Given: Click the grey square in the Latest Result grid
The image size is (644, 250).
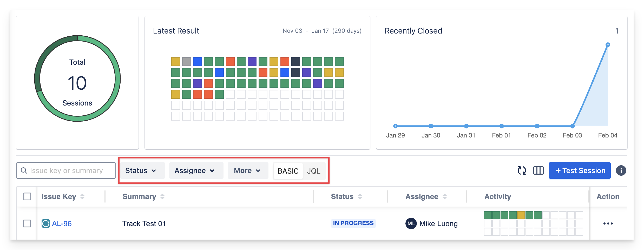Looking at the screenshot, I should [x=187, y=62].
